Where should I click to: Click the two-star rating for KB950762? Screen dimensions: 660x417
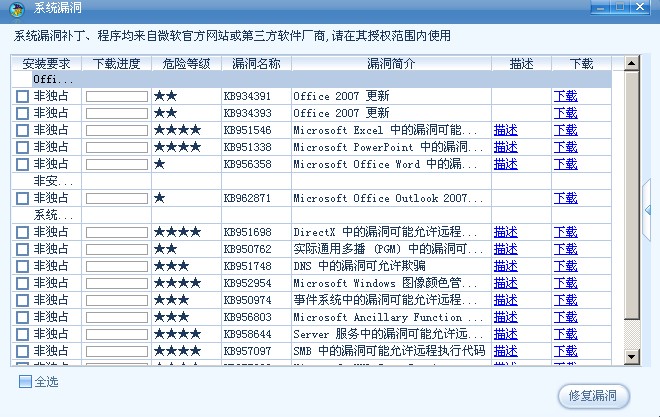[x=165, y=249]
